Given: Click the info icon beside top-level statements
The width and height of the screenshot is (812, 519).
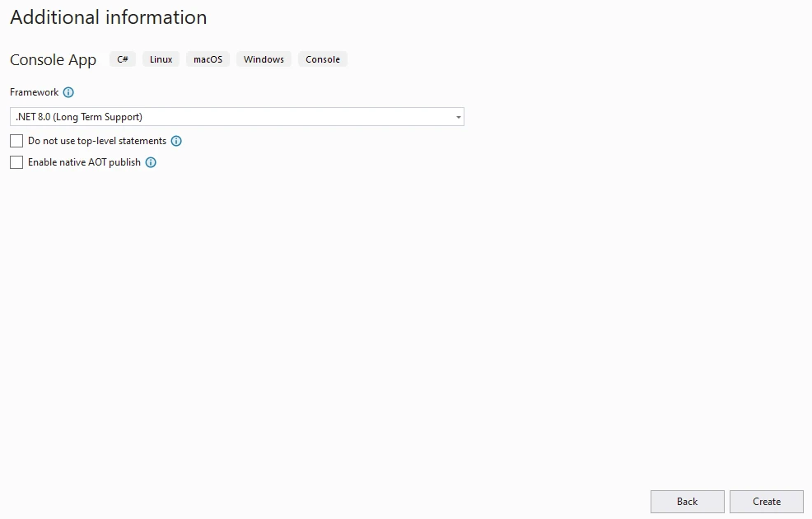Looking at the screenshot, I should [x=176, y=141].
